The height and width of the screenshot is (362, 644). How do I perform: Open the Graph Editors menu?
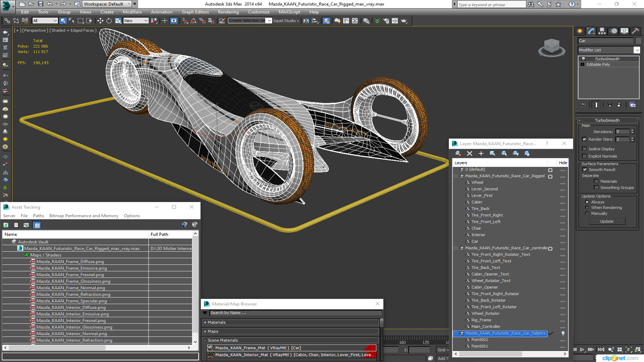(195, 12)
